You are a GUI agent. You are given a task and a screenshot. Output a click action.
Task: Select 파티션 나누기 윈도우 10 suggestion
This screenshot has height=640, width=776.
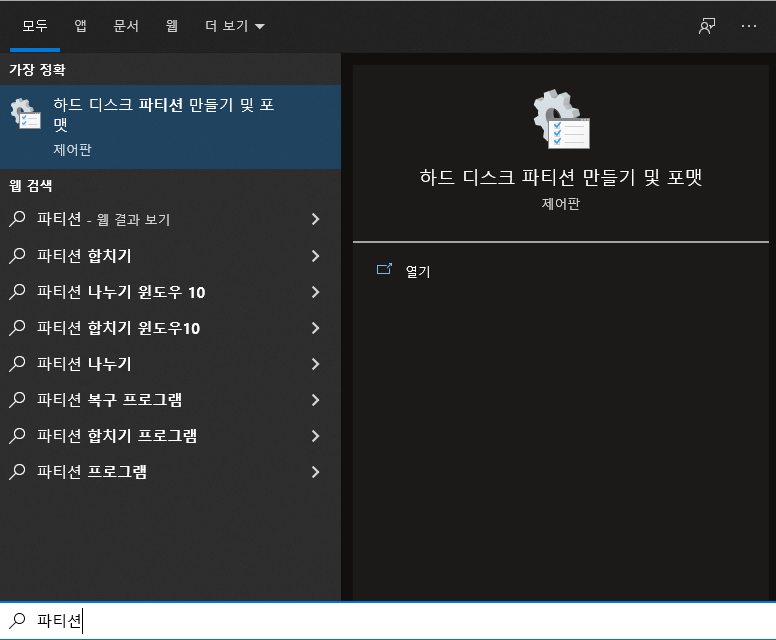(x=170, y=292)
